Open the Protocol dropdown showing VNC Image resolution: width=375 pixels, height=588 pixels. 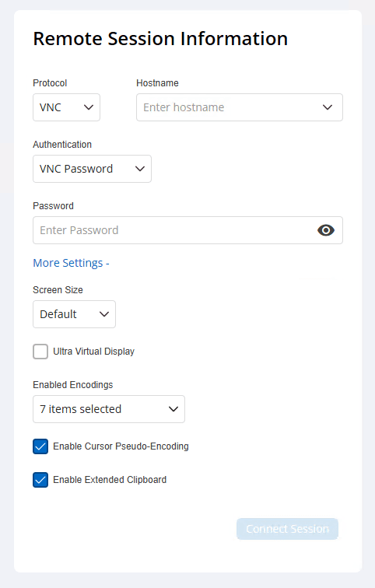click(x=66, y=107)
